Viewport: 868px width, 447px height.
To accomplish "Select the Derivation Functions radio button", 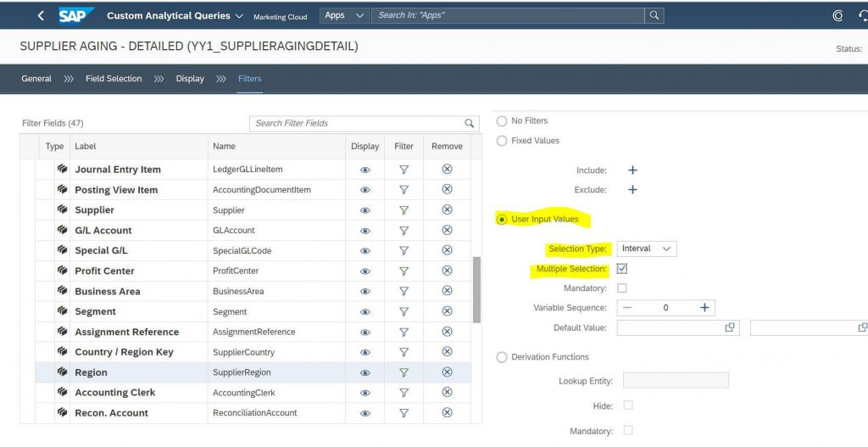I will [502, 357].
